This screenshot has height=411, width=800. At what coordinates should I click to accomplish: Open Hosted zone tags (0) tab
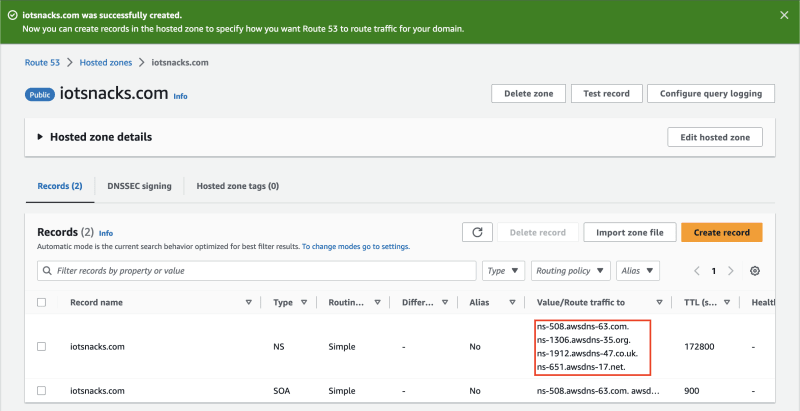coord(238,186)
